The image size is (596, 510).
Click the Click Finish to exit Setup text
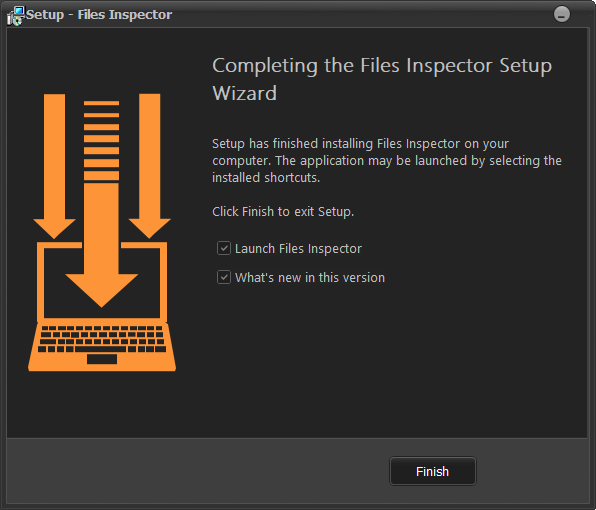[x=283, y=212]
